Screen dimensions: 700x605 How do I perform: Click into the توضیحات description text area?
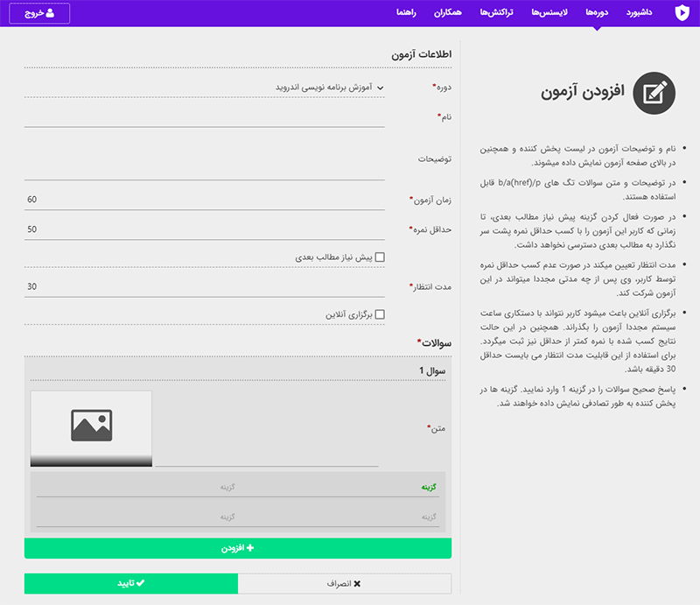tap(205, 158)
